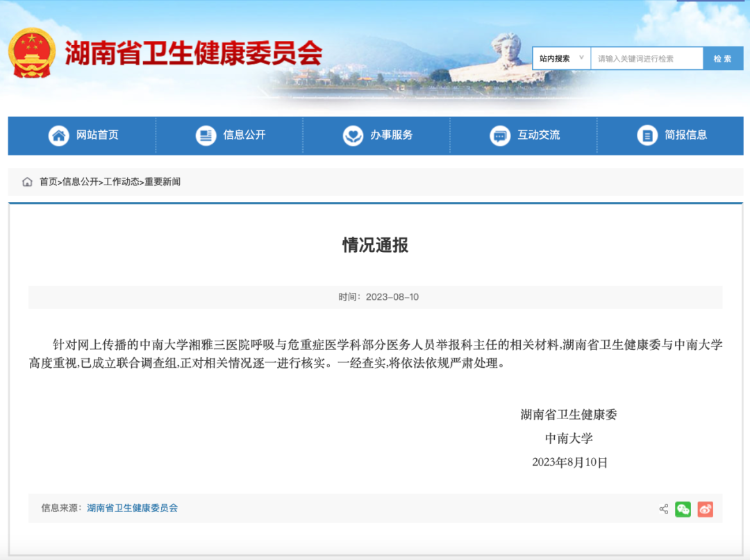750x560 pixels.
Task: Share the notice via the WeChat icon
Action: [x=683, y=509]
